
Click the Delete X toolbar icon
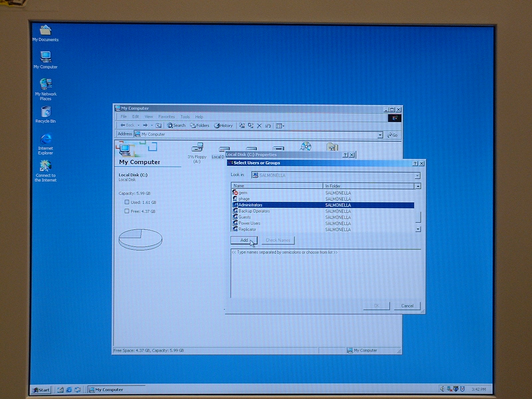point(259,126)
